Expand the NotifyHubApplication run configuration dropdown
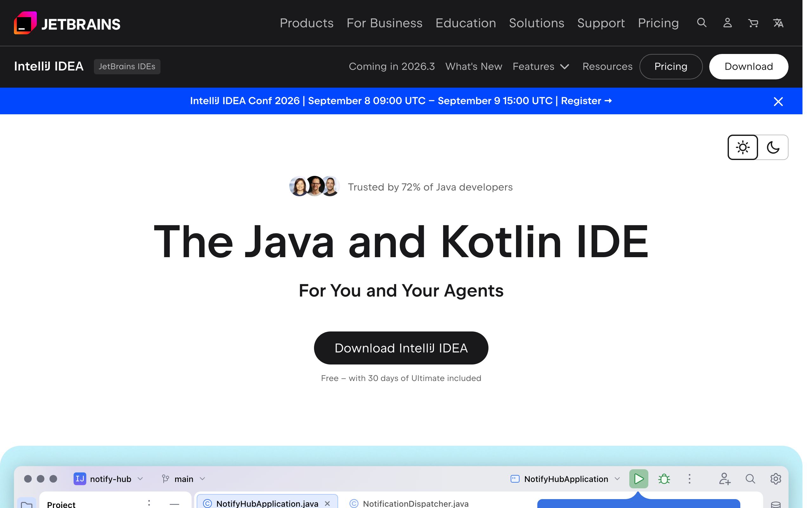 617,479
